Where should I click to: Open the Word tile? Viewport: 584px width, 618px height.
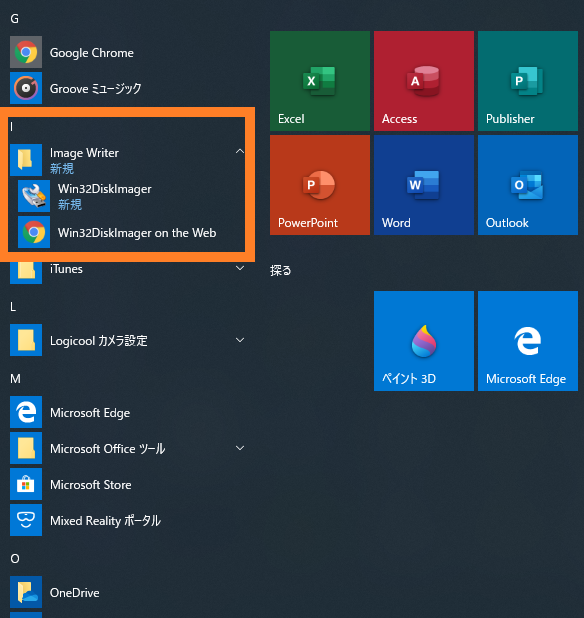pyautogui.click(x=424, y=185)
